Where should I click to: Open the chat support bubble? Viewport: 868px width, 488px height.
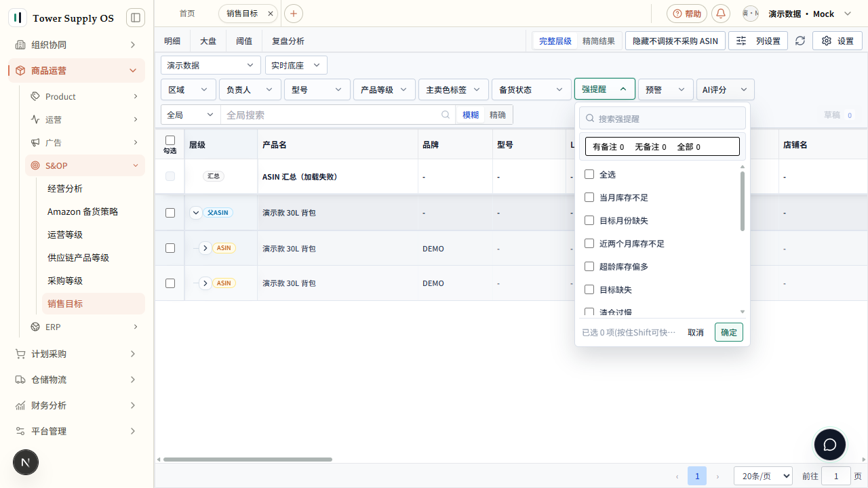pyautogui.click(x=830, y=445)
